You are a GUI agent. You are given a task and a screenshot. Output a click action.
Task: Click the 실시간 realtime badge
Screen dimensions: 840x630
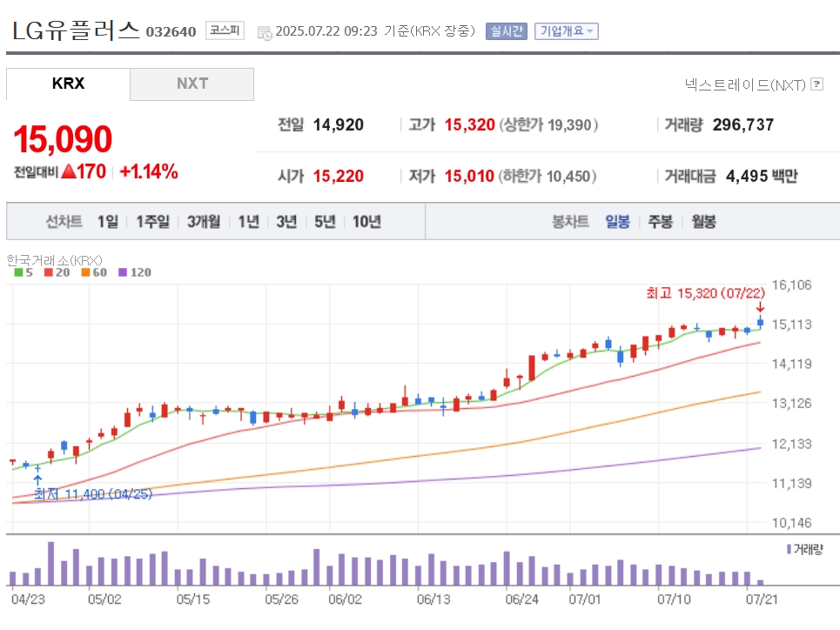[507, 31]
